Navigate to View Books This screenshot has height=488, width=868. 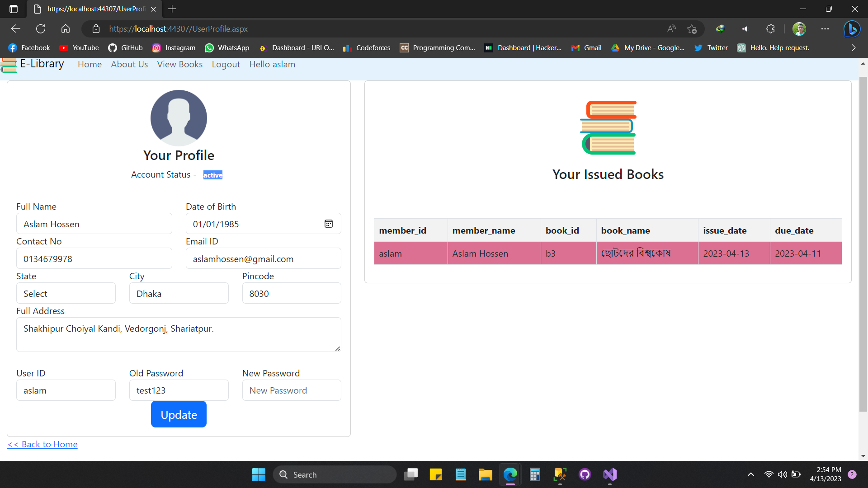click(179, 64)
